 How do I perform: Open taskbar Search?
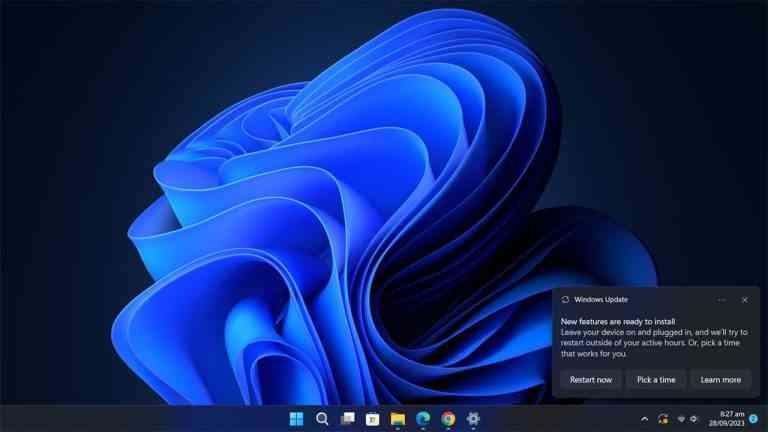tap(322, 419)
